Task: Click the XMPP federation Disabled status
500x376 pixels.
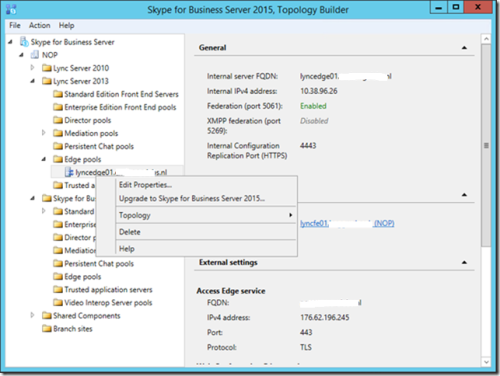Action: 314,121
